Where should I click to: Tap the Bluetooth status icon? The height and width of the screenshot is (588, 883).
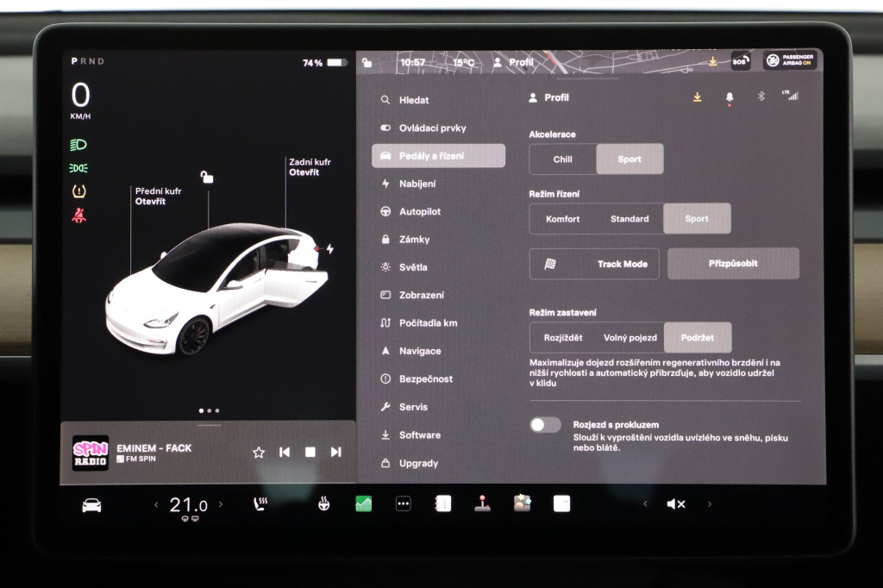pos(761,96)
